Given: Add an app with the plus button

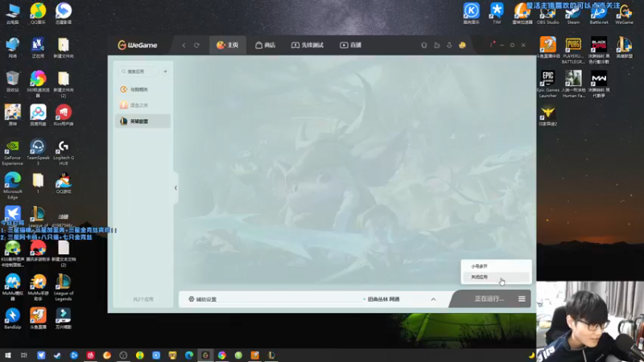Looking at the screenshot, I should pos(165,72).
